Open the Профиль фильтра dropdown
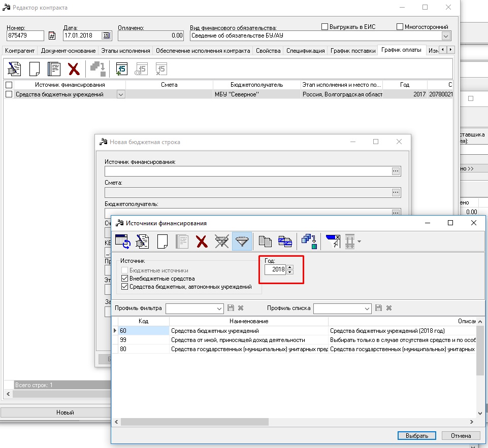The image size is (488, 448). pos(219,308)
